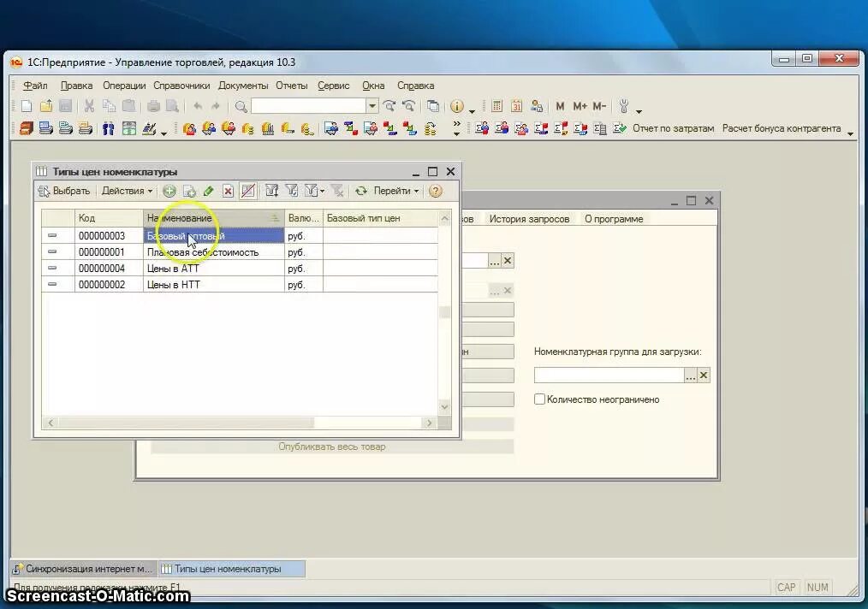Check the Количество неограничено checkbox
Image resolution: width=868 pixels, height=609 pixels.
539,399
